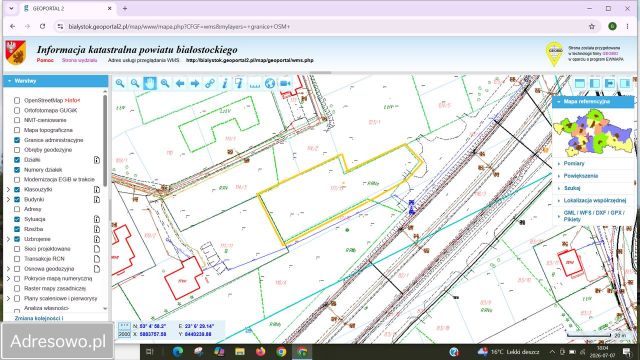Click the reference map thumbnail

[x=593, y=132]
